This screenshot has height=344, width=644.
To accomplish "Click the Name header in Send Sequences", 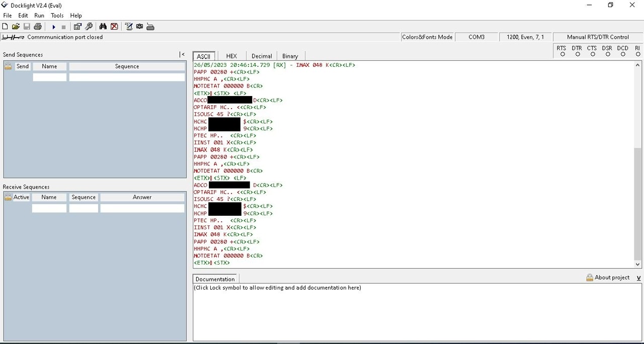I will click(49, 66).
